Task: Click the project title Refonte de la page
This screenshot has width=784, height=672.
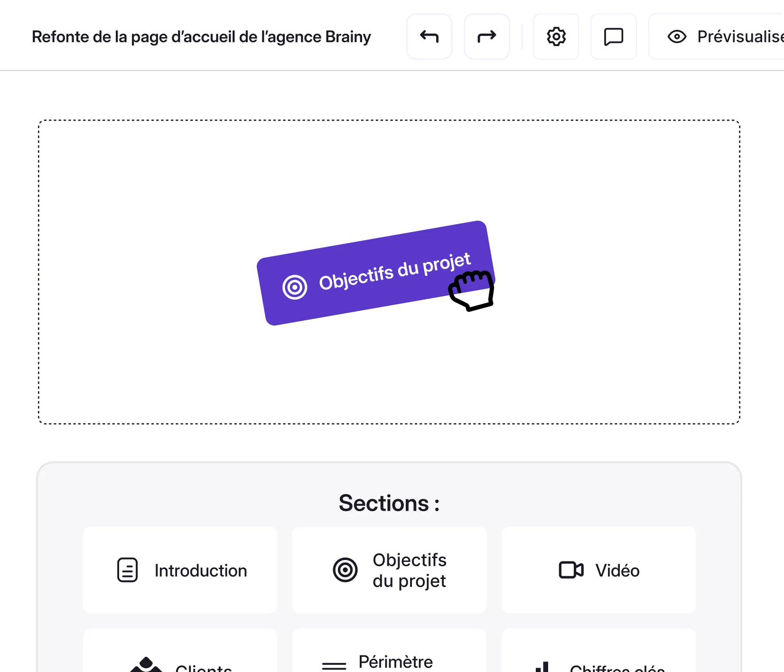Action: click(201, 36)
